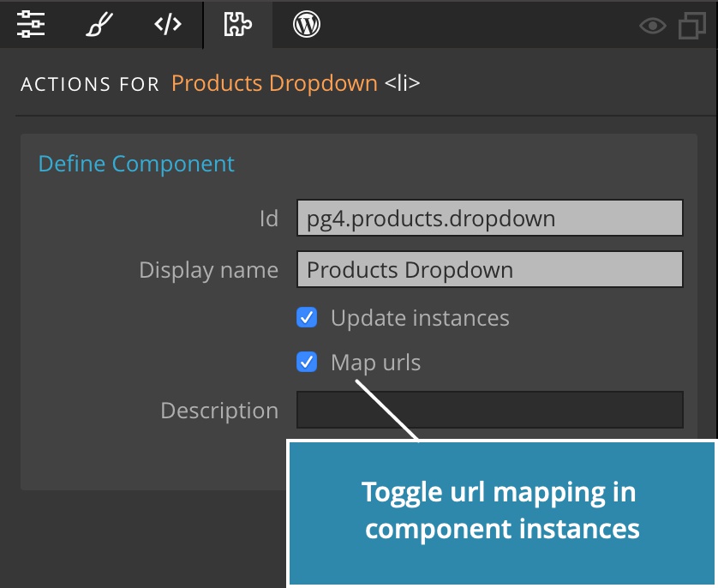This screenshot has height=588, width=718.
Task: Select the puzzle-piece Actions tab
Action: (x=237, y=24)
